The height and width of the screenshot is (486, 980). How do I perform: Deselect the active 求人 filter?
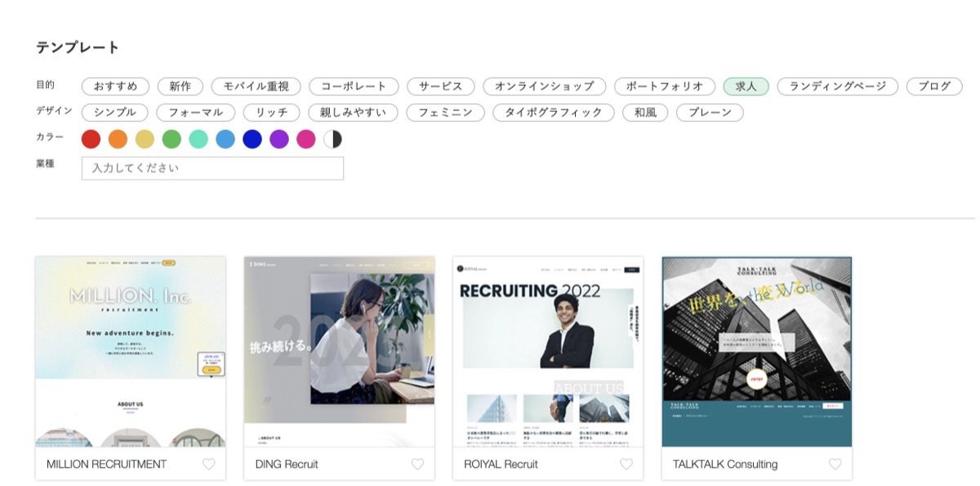[x=746, y=87]
